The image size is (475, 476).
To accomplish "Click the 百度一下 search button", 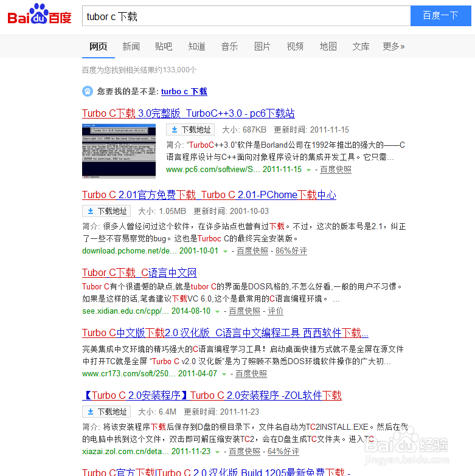I will pos(441,15).
